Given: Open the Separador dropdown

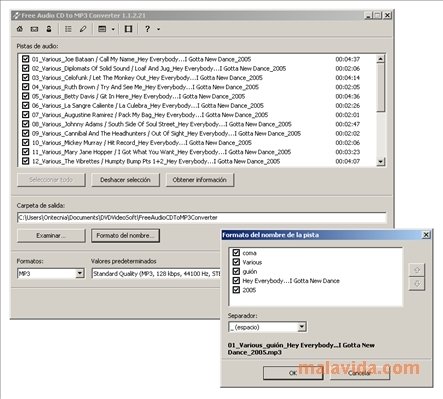Looking at the screenshot, I should (302, 327).
